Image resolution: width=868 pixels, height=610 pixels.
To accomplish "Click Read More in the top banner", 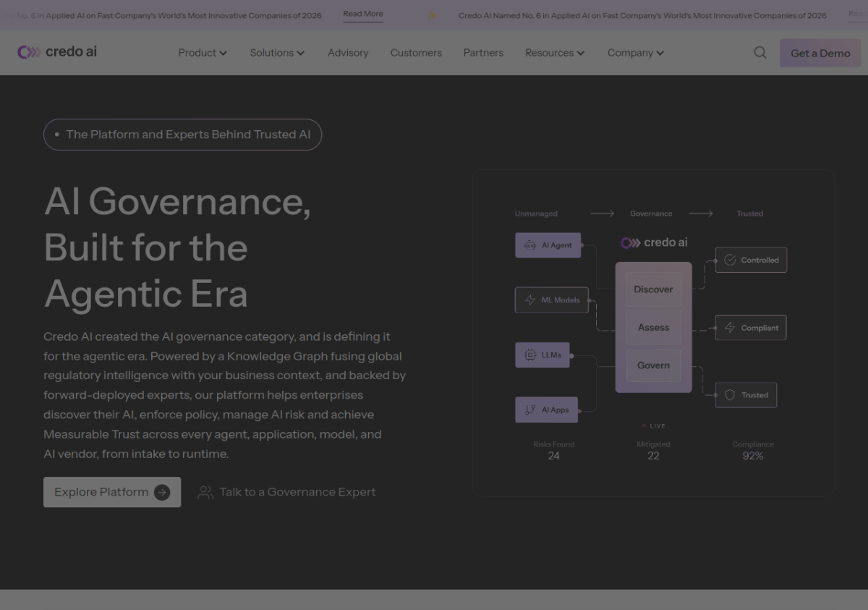I will coord(363,14).
